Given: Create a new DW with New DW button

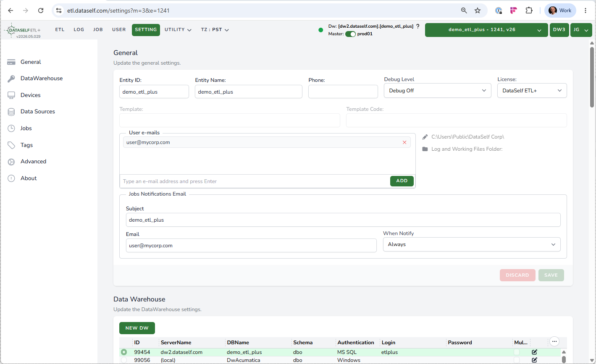Looking at the screenshot, I should (137, 328).
